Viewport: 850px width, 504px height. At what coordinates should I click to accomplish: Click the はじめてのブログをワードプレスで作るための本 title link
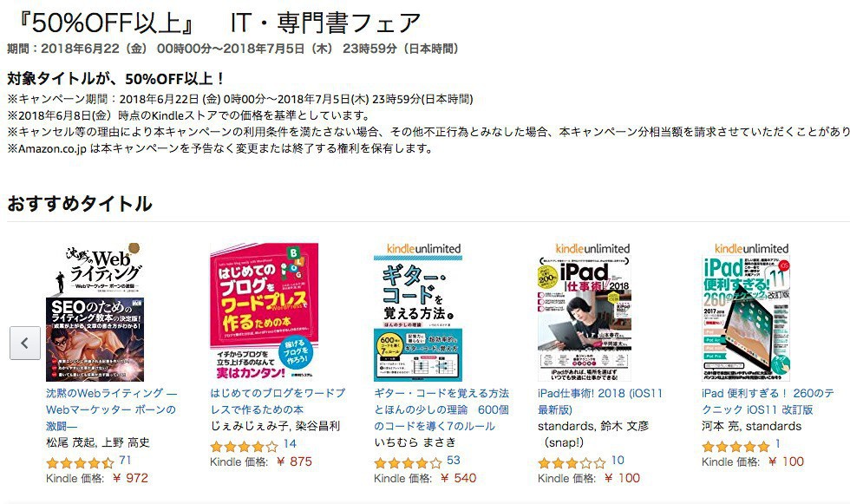coord(278,401)
